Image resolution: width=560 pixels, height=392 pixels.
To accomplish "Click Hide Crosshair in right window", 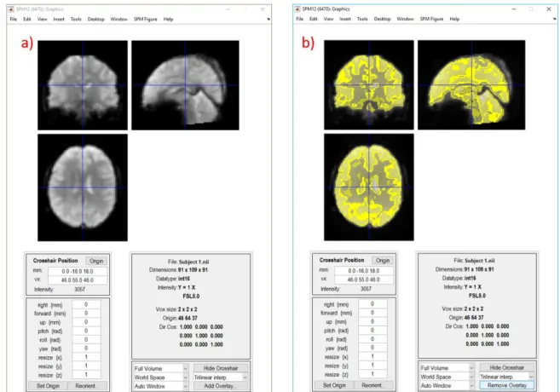I will pos(507,367).
